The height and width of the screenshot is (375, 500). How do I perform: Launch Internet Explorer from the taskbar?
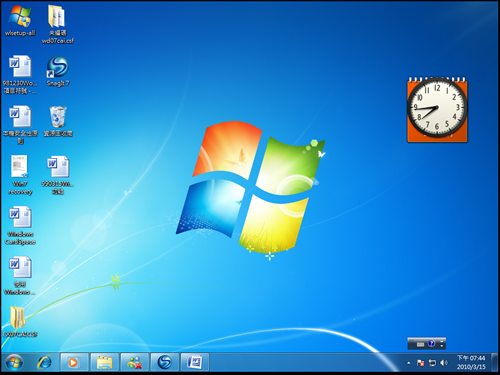[45, 362]
